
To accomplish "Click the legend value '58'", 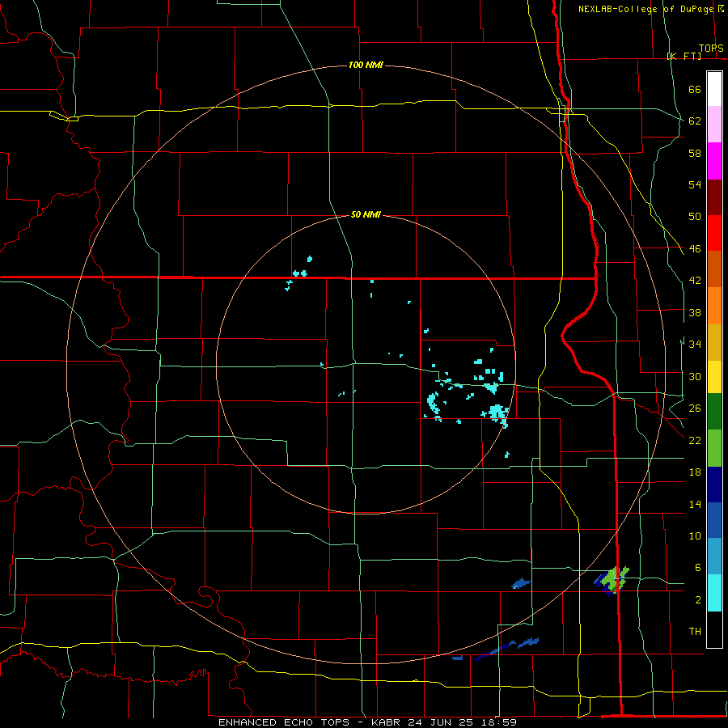I will click(695, 153).
